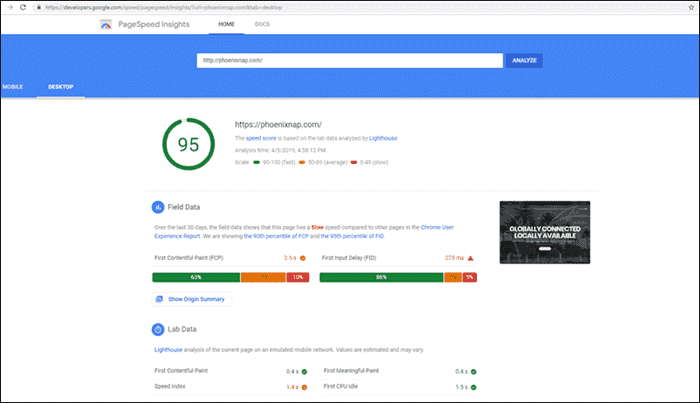Click the green 63% FCP bar segment
Image resolution: width=700 pixels, height=403 pixels.
click(x=196, y=277)
